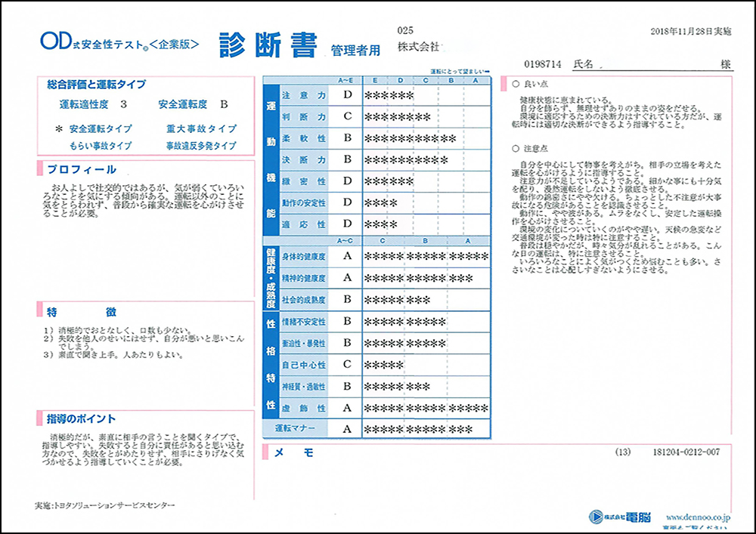The image size is (756, 534).
Task: Select the 動作の安定性 row label
Action: [x=304, y=203]
